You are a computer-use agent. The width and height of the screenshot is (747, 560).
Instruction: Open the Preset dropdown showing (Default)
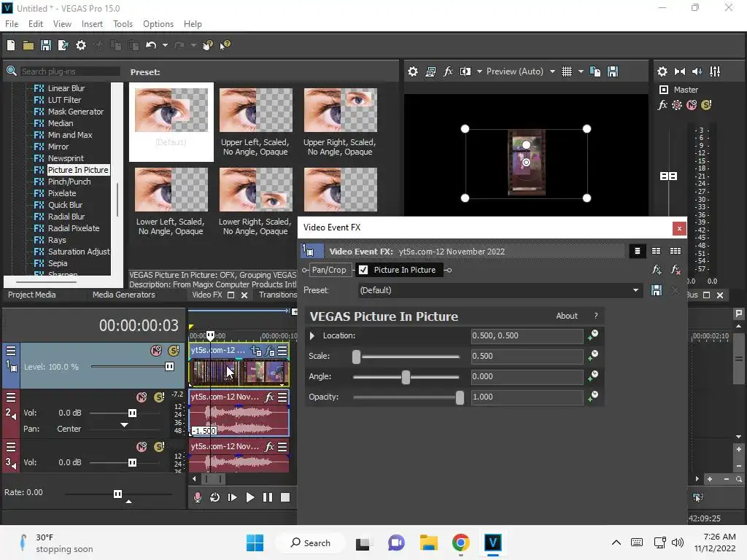coord(499,290)
